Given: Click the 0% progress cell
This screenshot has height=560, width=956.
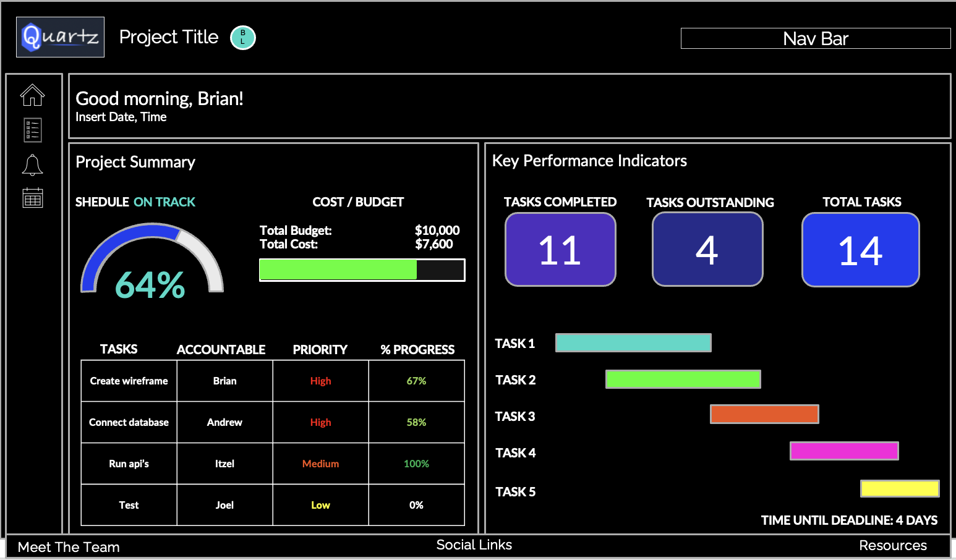Looking at the screenshot, I should [417, 505].
